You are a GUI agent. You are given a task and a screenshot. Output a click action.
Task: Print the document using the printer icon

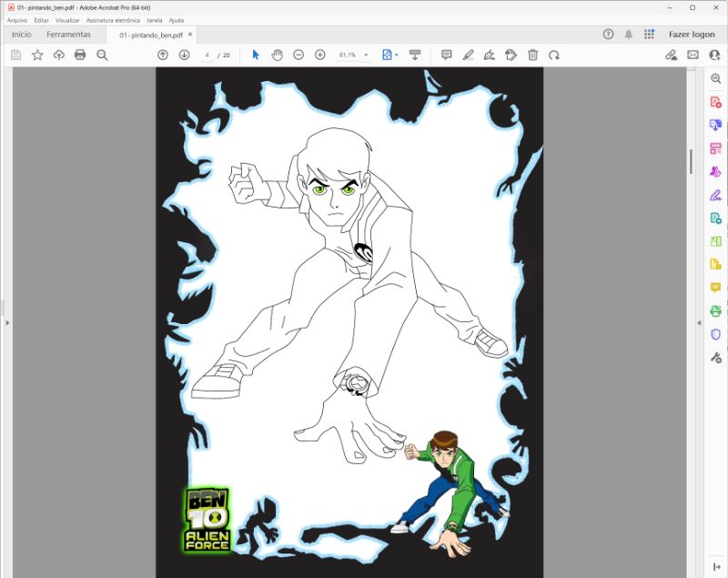point(80,55)
